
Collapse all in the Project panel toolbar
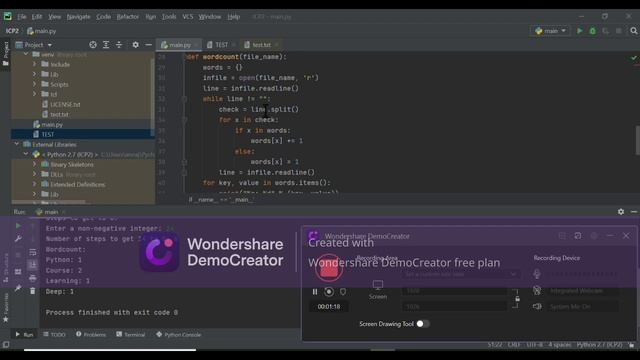coord(119,45)
